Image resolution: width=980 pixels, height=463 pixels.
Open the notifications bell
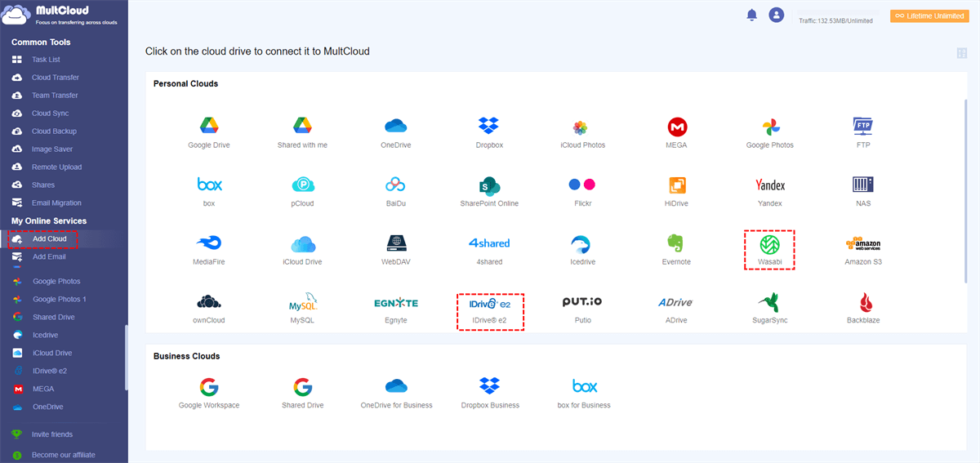point(751,15)
